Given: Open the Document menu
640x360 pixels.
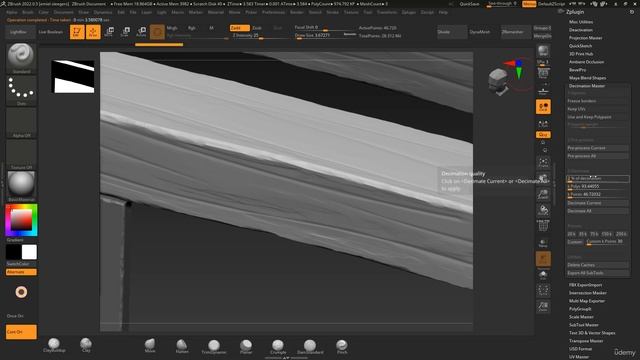Looking at the screenshot, I should pos(64,12).
